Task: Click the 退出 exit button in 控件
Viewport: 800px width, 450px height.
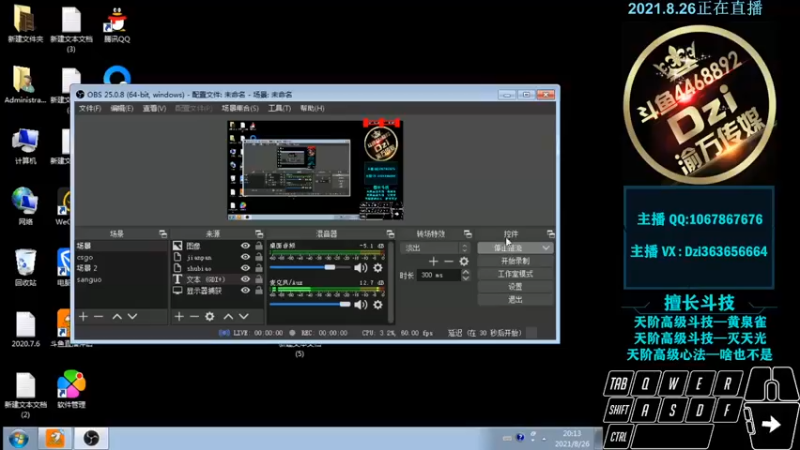Action: [515, 299]
